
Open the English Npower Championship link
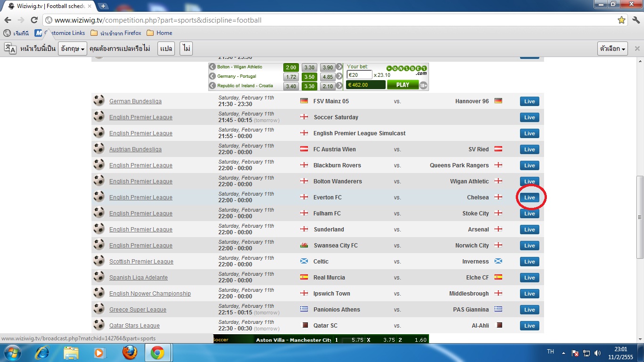pyautogui.click(x=150, y=294)
